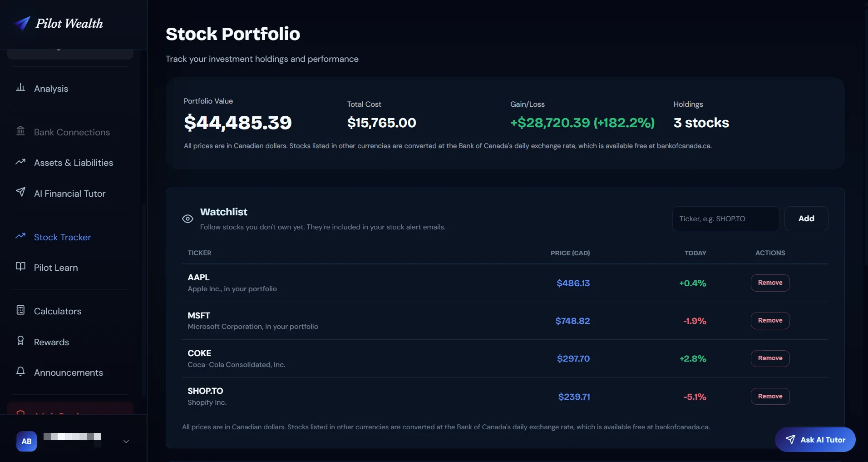The image size is (868, 462).
Task: Click the Holdings 3 stocks value
Action: tap(701, 123)
